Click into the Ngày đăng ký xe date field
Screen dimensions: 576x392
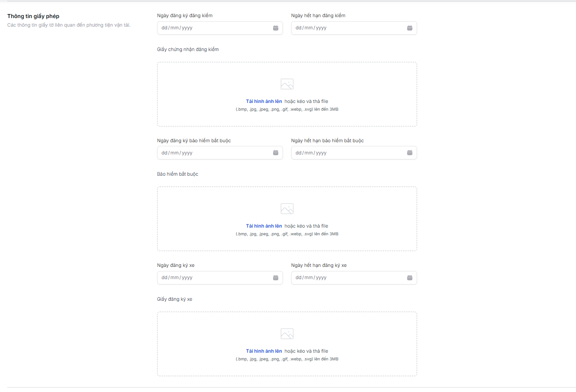[212, 278]
